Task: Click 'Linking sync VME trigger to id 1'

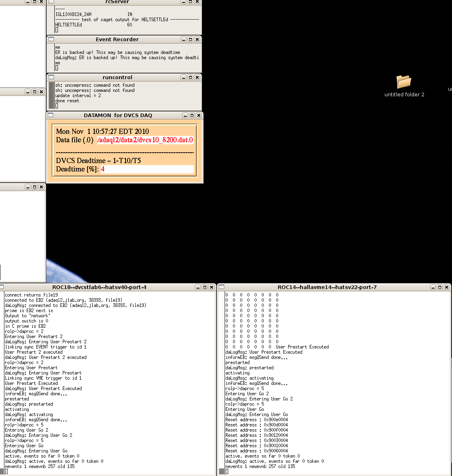Action: (x=43, y=378)
